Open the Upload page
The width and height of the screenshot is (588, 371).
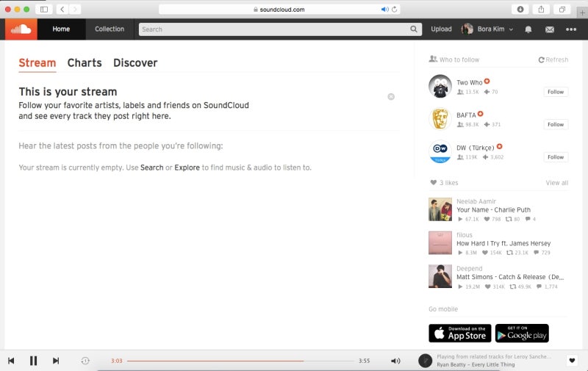441,29
